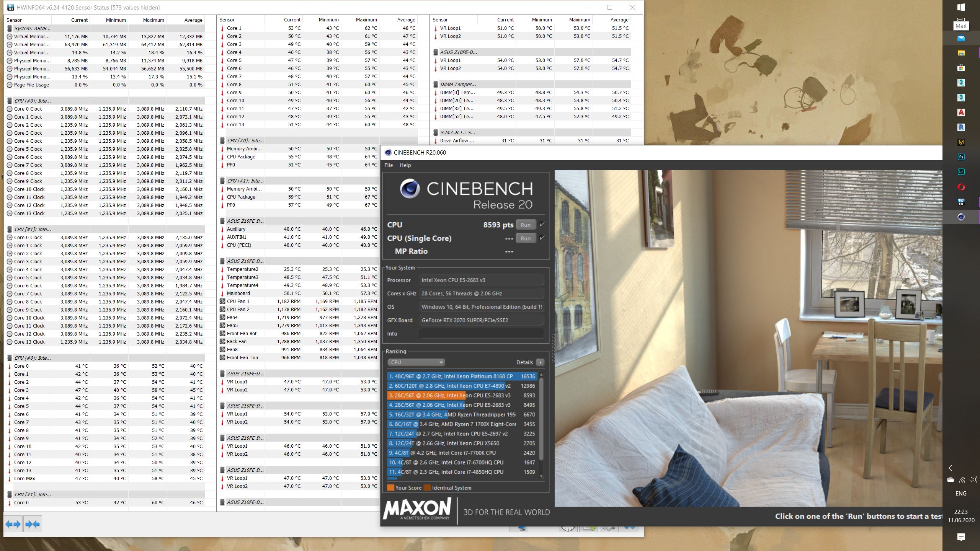This screenshot has width=980, height=551.
Task: Select the Core i7-7700K ranking entry
Action: point(462,453)
